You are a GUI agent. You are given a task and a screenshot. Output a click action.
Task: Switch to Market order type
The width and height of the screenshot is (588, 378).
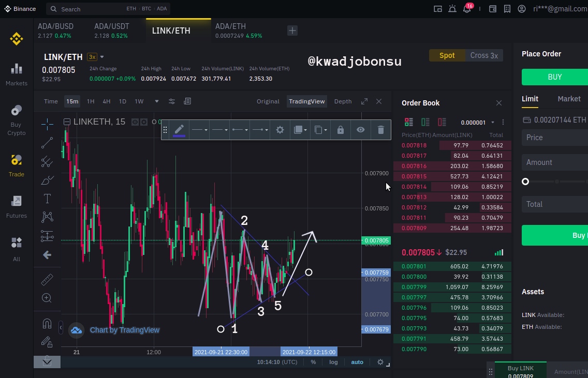point(569,99)
